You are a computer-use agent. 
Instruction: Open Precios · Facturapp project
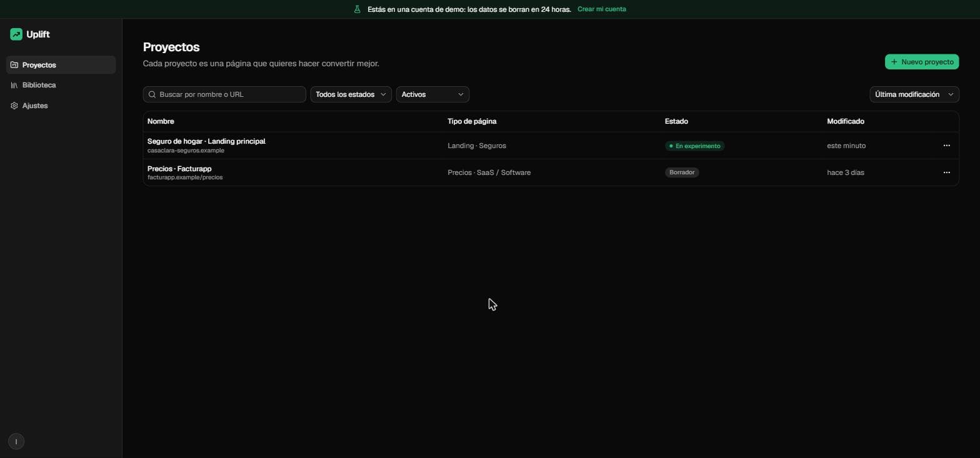(179, 169)
